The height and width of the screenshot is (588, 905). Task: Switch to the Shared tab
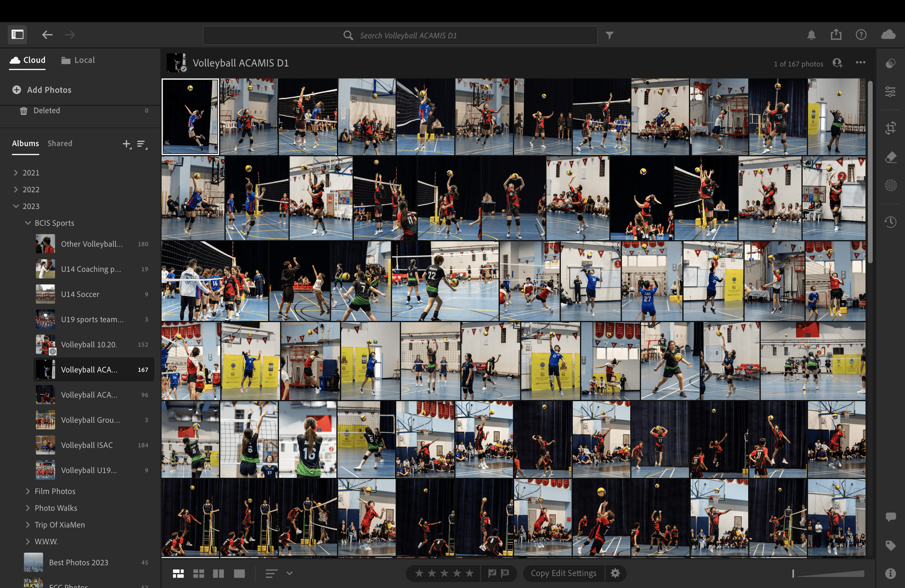pos(60,143)
